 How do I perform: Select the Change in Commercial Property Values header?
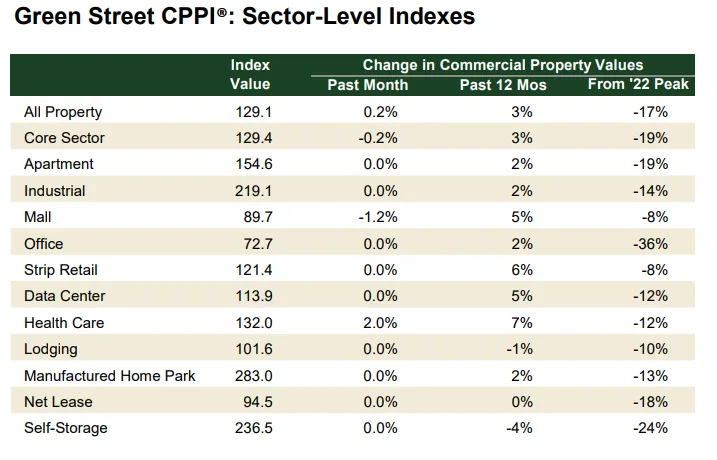[503, 65]
